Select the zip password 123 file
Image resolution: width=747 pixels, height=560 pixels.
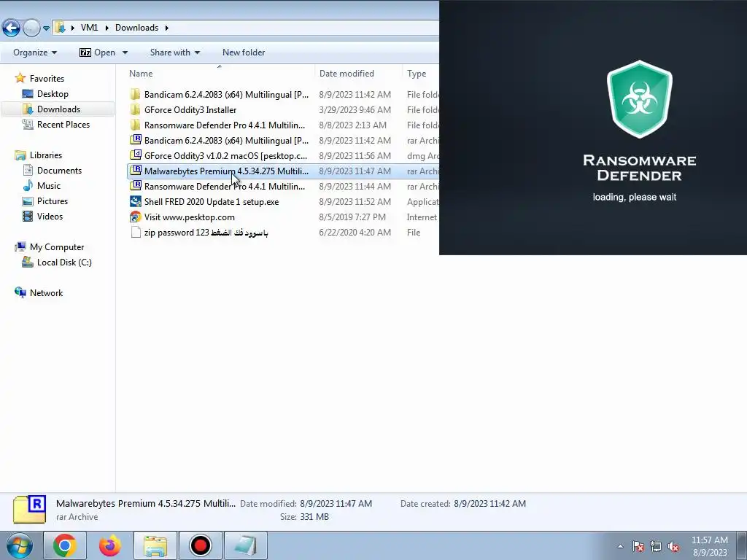206,233
